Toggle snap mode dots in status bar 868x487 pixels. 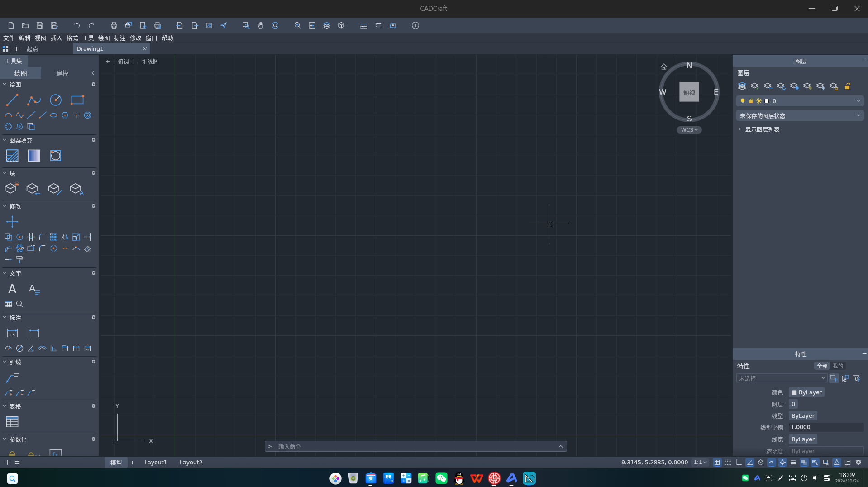[728, 463]
